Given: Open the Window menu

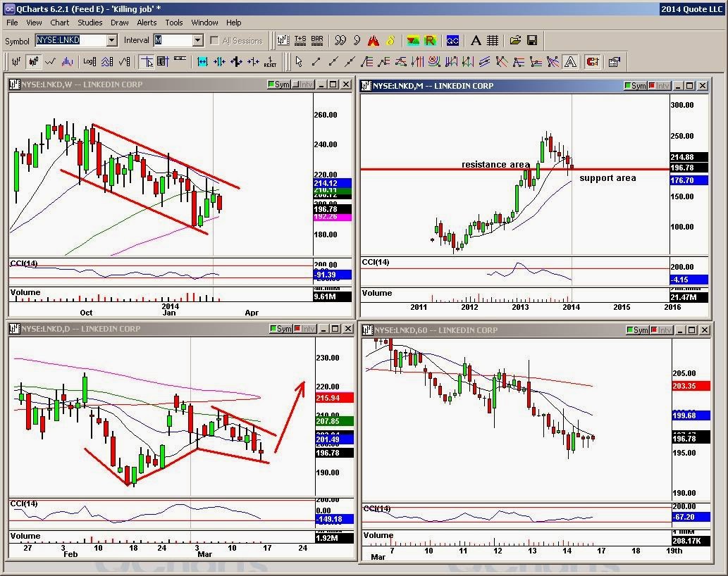Looking at the screenshot, I should click(x=205, y=23).
